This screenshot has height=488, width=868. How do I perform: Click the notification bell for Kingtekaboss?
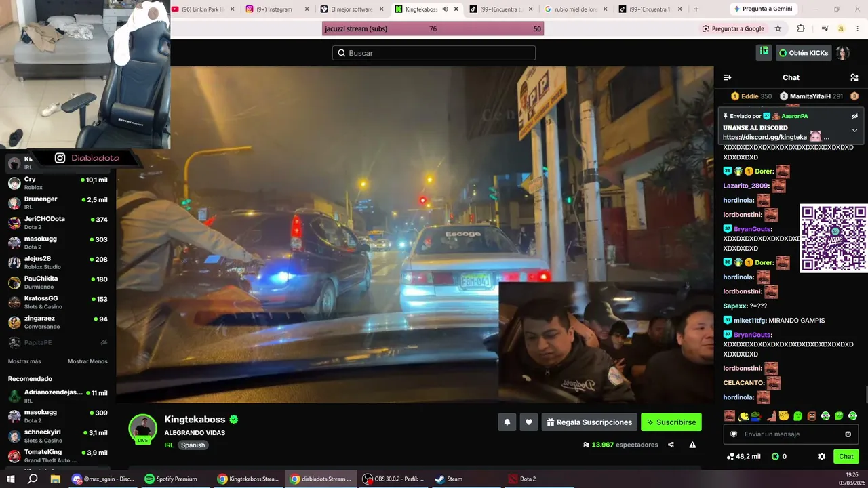(x=507, y=422)
